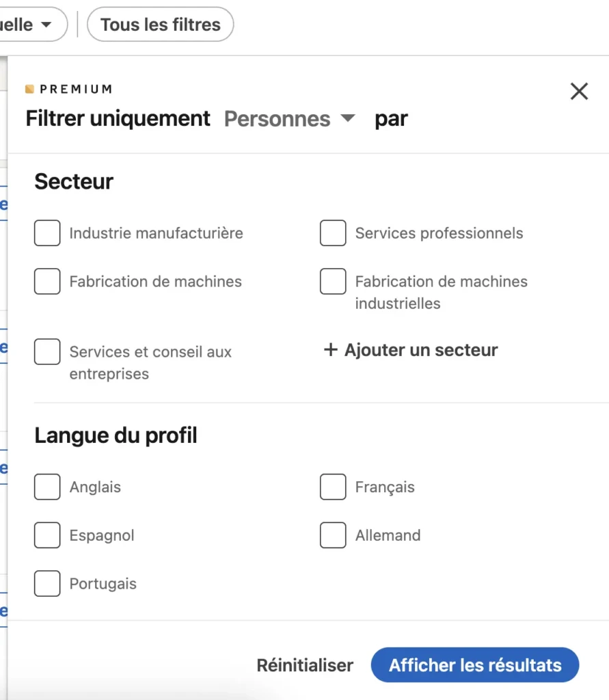Enable the Fabrication de machines filter
Image resolution: width=609 pixels, height=700 pixels.
[47, 282]
